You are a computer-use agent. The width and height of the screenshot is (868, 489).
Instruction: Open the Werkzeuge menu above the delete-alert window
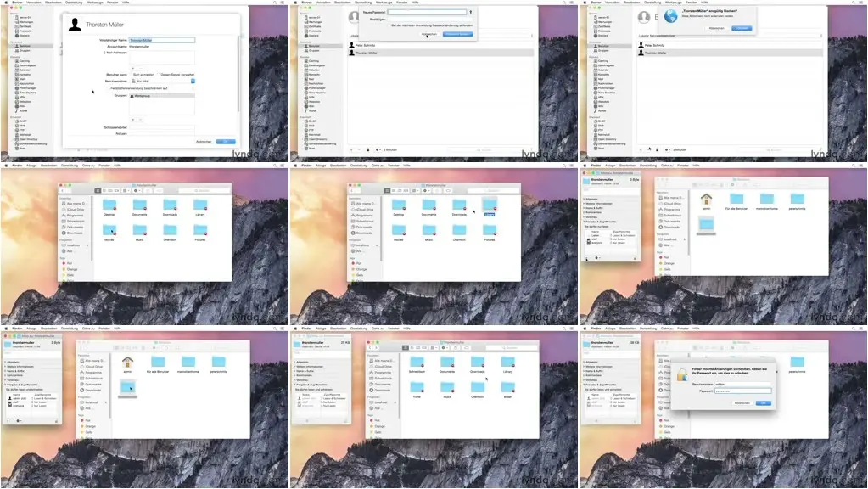click(673, 3)
